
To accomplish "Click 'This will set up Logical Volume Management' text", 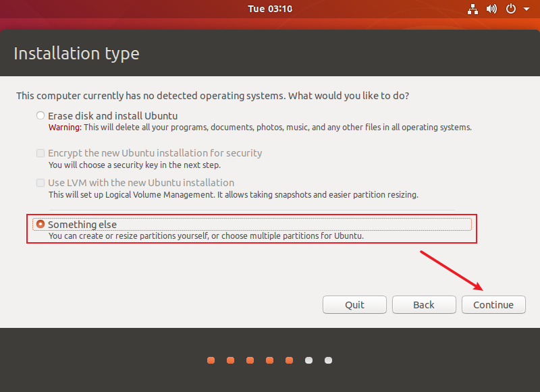I will point(234,195).
